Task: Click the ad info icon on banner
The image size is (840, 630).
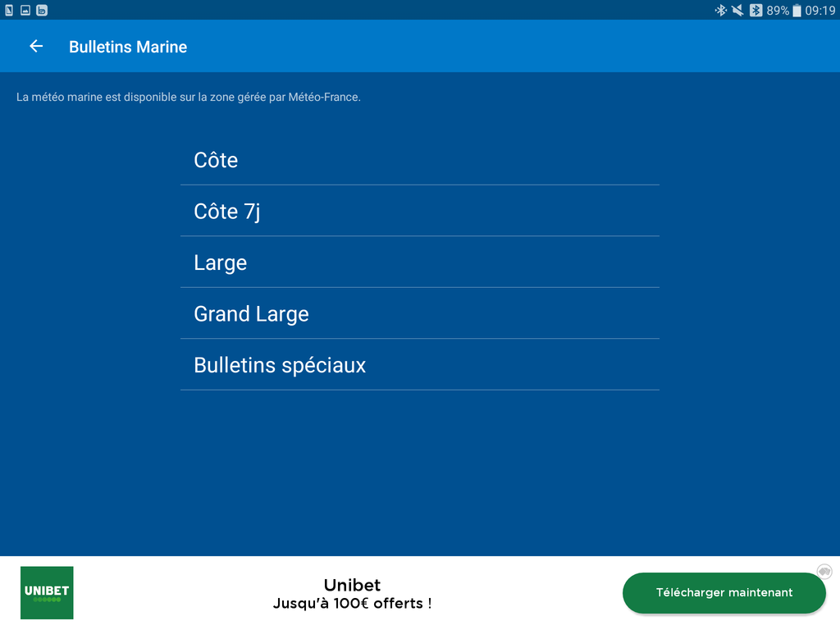Action: click(824, 571)
